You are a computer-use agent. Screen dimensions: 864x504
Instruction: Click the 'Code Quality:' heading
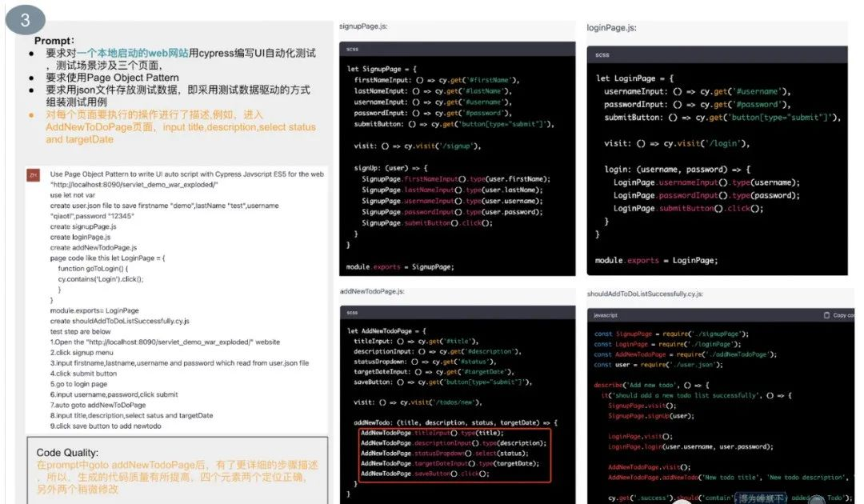point(67,452)
